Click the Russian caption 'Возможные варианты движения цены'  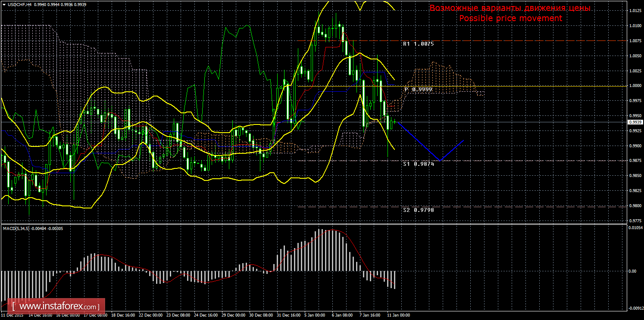pos(510,8)
